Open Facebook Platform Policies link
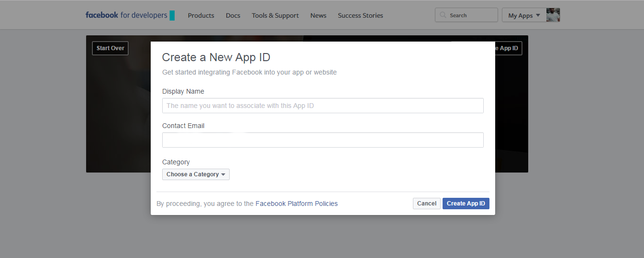This screenshot has height=258, width=644. 297,204
